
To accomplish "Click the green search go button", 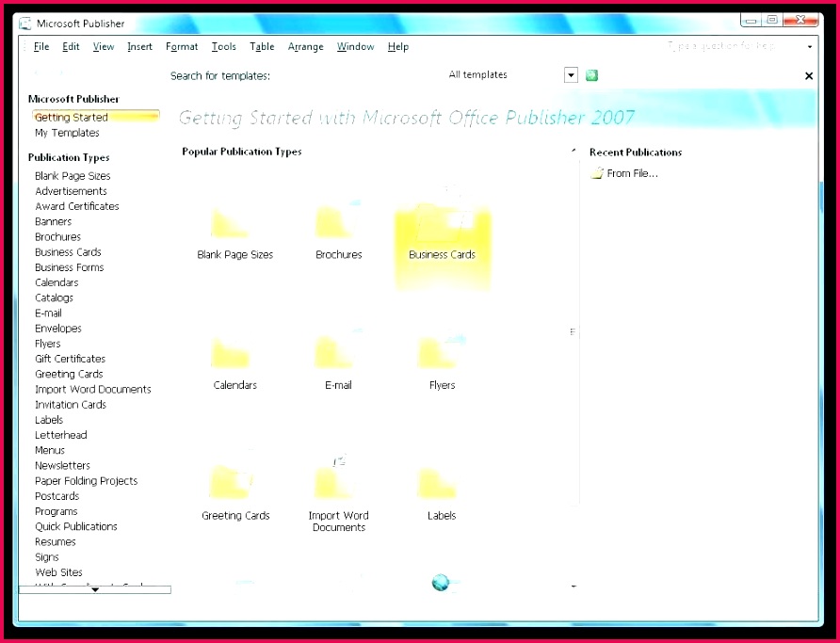I will click(x=591, y=75).
